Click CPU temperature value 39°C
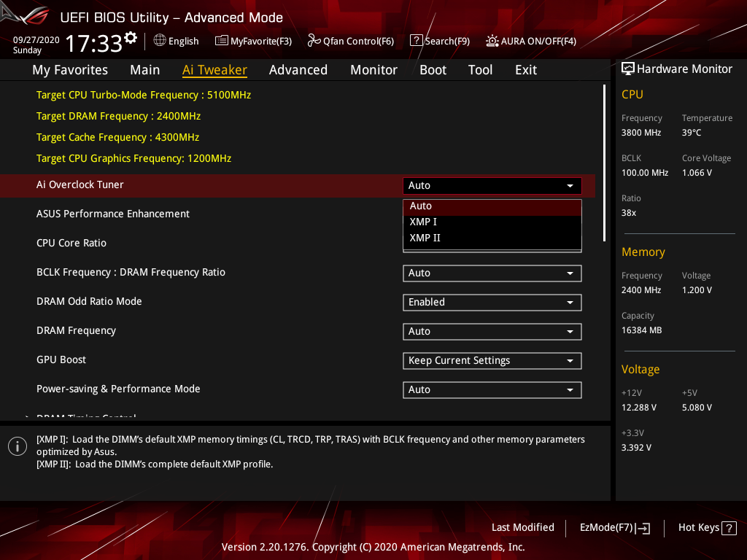The width and height of the screenshot is (747, 560). (692, 133)
